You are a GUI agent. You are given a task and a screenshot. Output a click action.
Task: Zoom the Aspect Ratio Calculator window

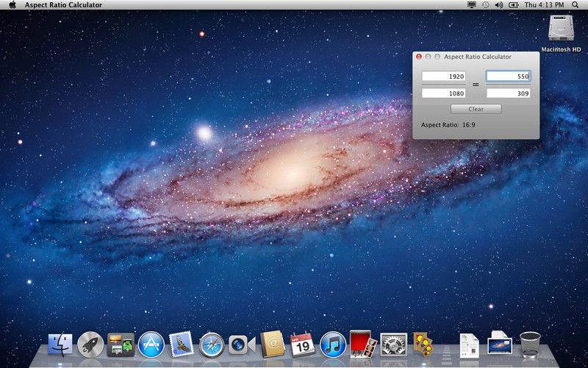437,57
